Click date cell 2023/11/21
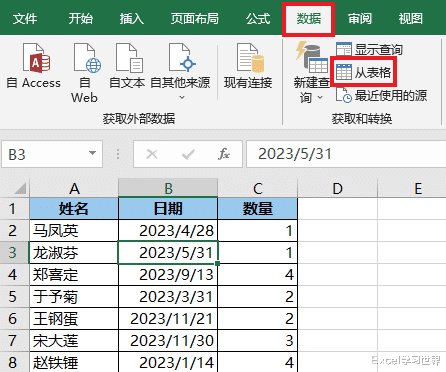446x372 pixels. click(168, 319)
